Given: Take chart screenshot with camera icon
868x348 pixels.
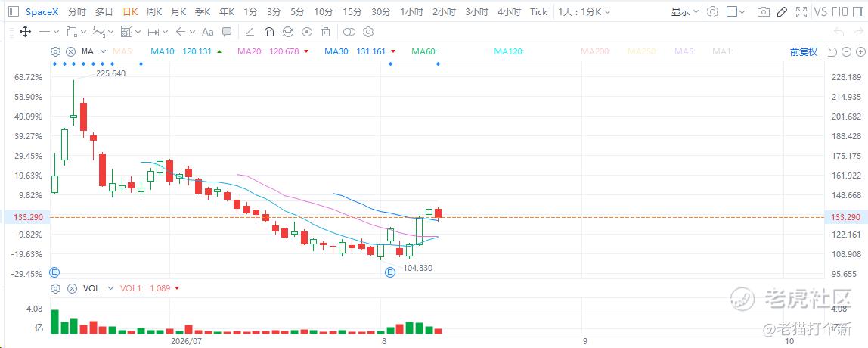Looking at the screenshot, I should (764, 11).
